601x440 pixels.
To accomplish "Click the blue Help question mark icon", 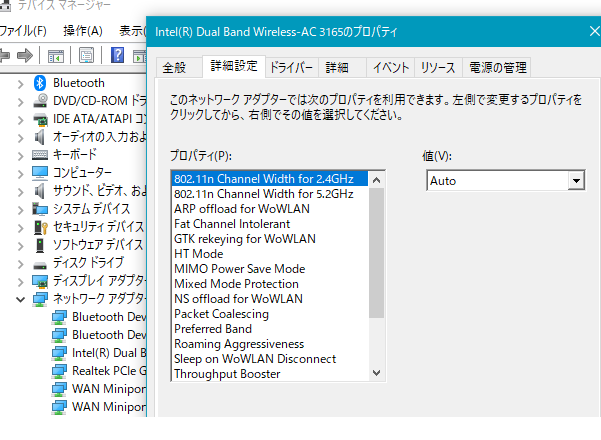I will pos(117,55).
